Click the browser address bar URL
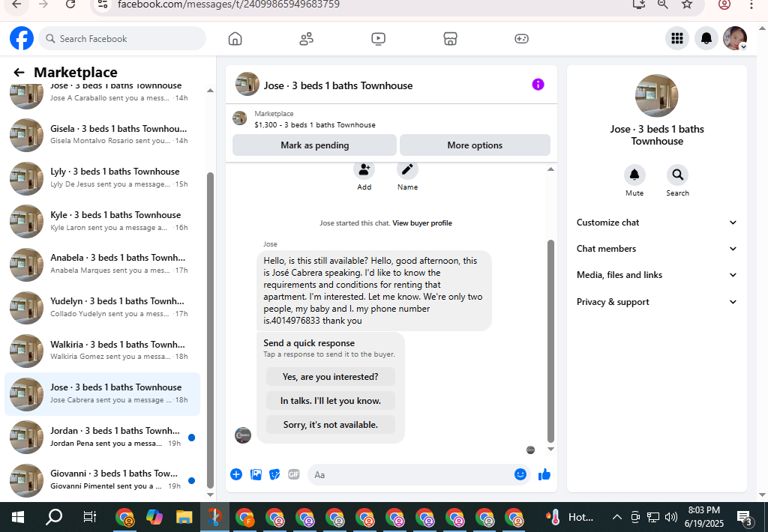The height and width of the screenshot is (532, 768). tap(228, 4)
